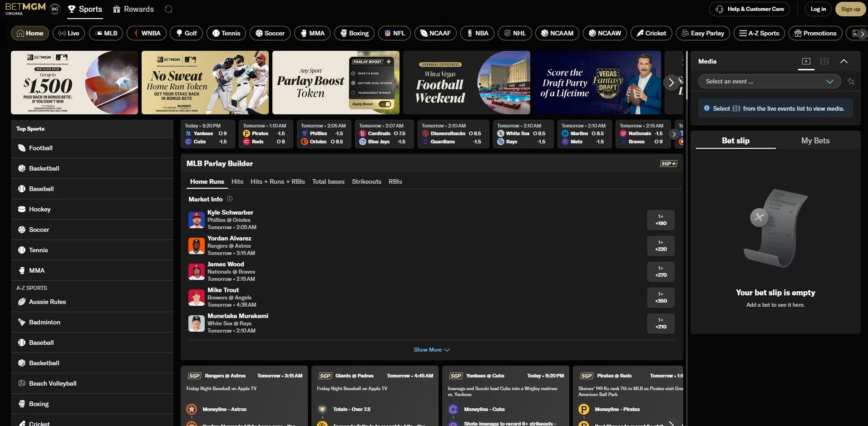The height and width of the screenshot is (426, 868).
Task: Pin the media panel with the pin icon
Action: 851,82
